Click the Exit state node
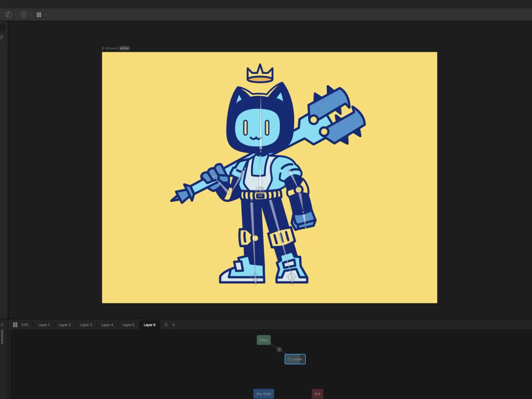Image resolution: width=532 pixels, height=399 pixels. point(317,393)
